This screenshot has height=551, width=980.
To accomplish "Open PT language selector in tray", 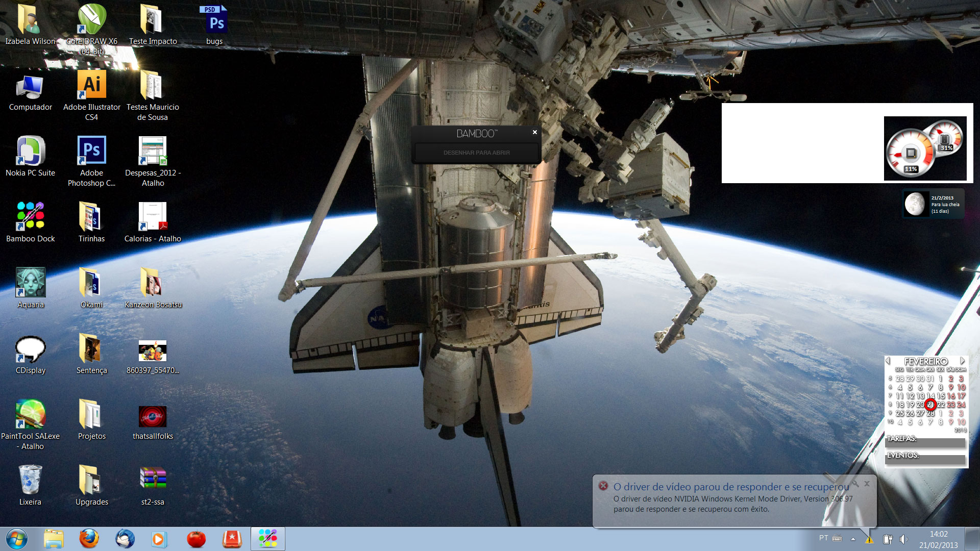I will pos(823,538).
